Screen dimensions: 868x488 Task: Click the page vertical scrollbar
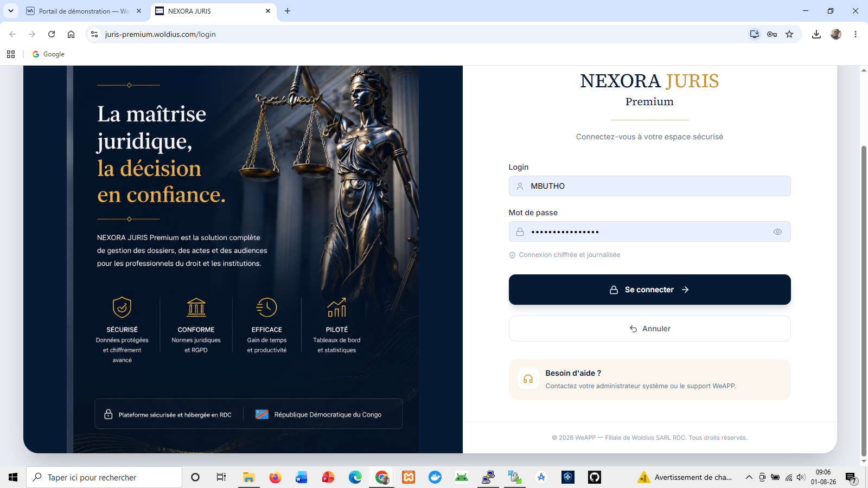coord(864,301)
